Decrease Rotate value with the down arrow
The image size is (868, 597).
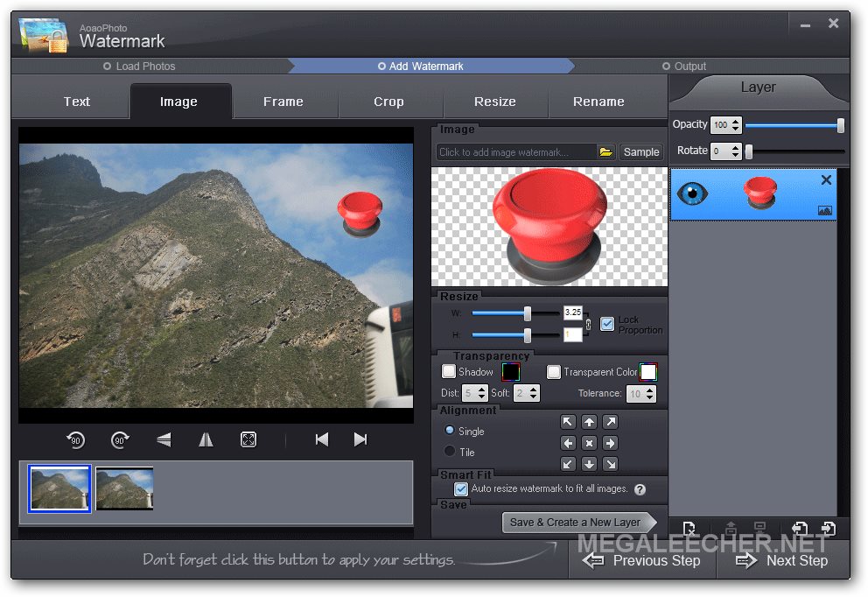coord(735,155)
